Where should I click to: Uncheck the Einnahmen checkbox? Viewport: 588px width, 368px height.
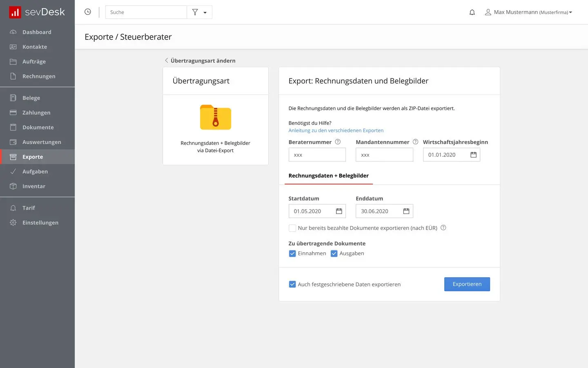pos(292,254)
